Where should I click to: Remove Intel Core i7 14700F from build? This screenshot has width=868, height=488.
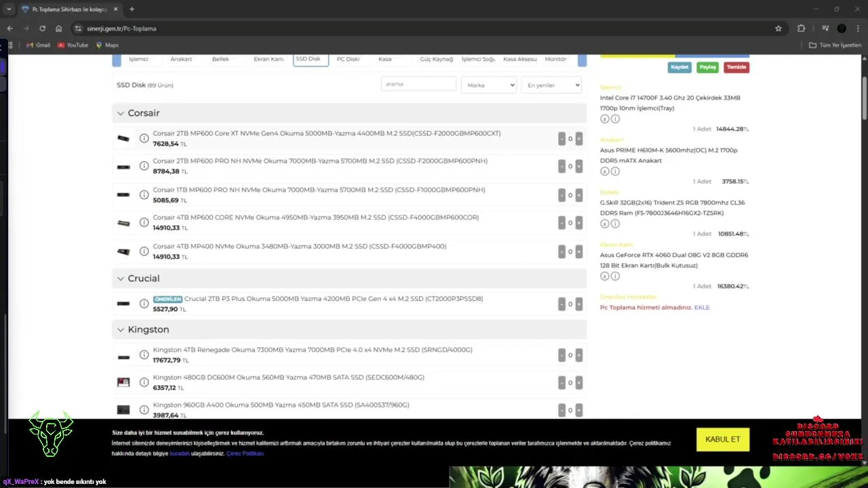pos(604,119)
